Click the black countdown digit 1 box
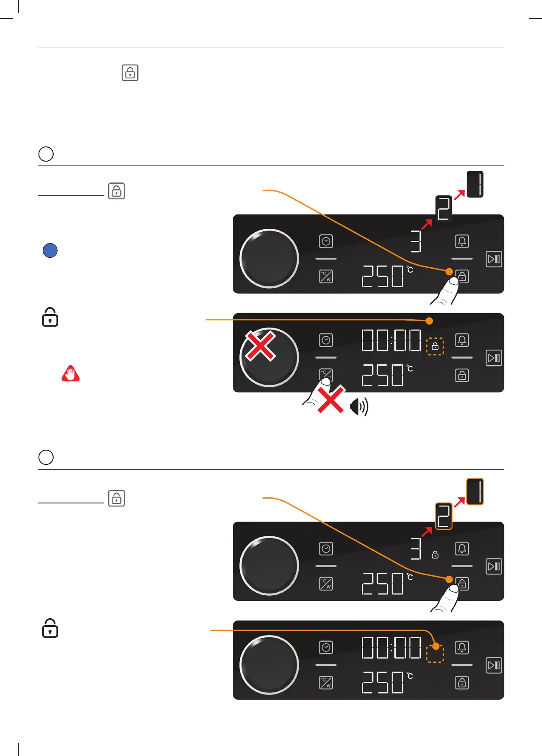 (x=475, y=184)
